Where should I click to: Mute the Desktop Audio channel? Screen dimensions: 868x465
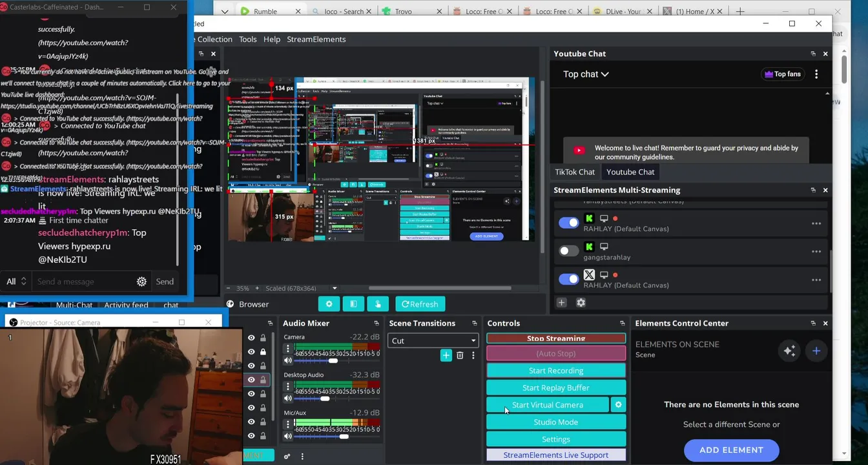288,398
